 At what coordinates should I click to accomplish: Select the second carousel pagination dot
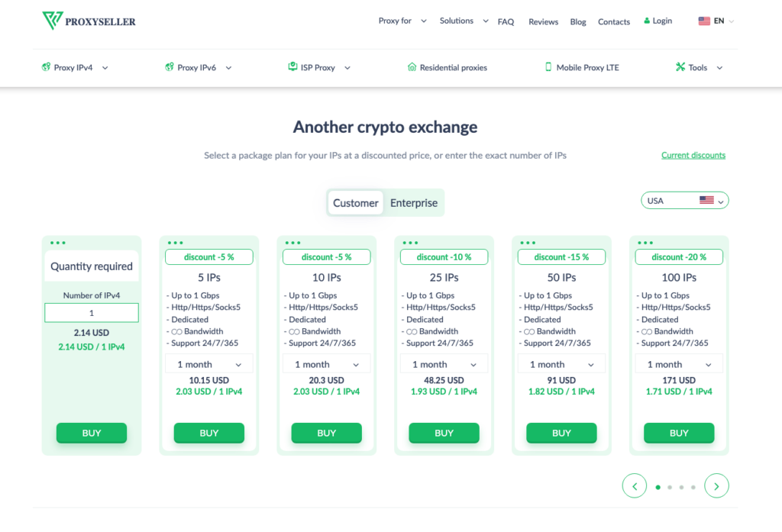670,487
